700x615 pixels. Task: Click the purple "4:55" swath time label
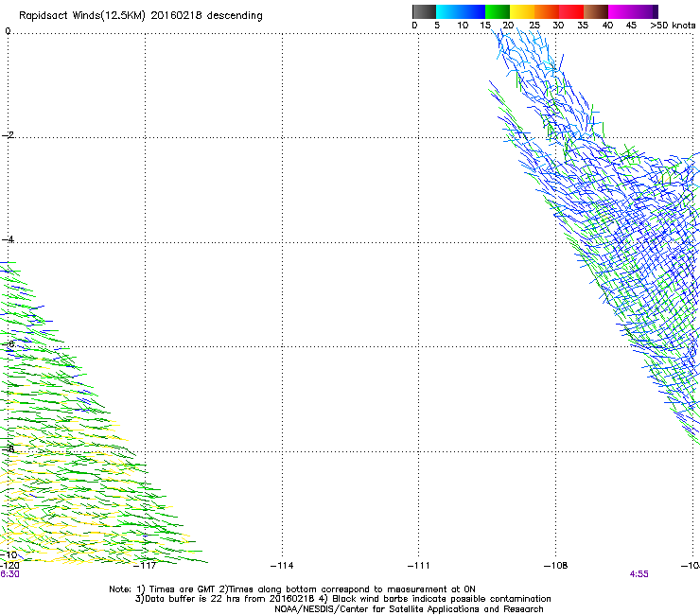[639, 574]
